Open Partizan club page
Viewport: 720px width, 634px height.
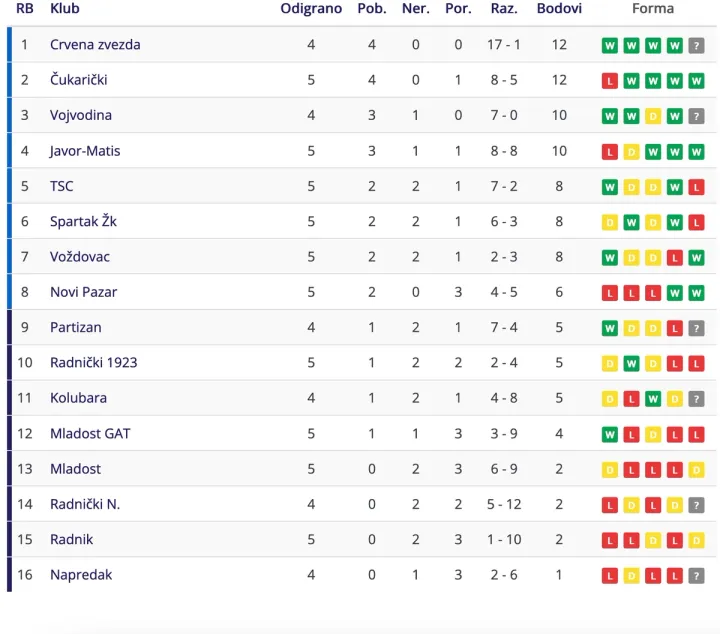coord(76,328)
